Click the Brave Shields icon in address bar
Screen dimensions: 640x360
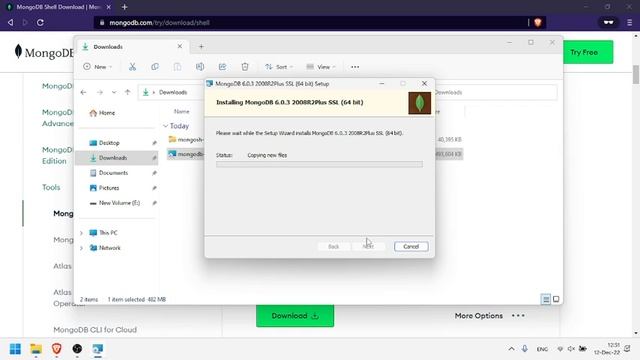click(x=537, y=23)
